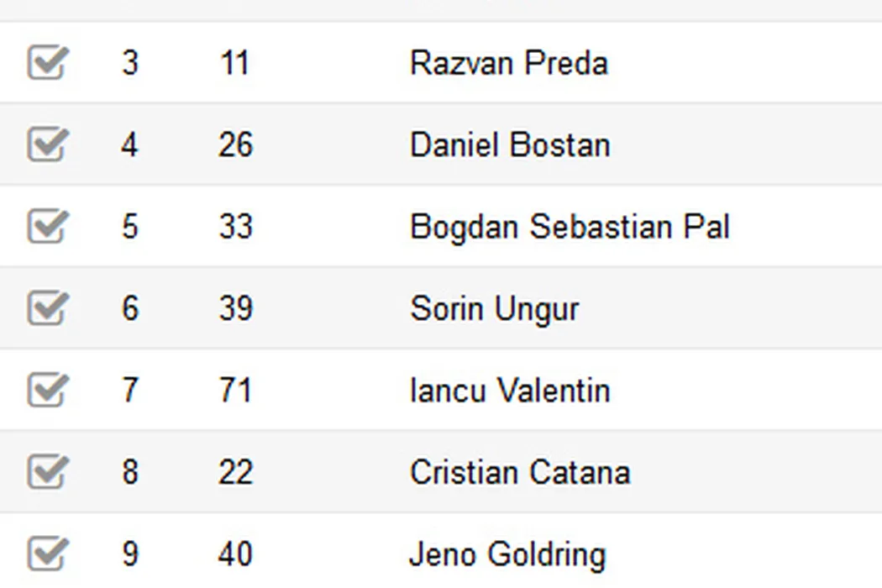The height and width of the screenshot is (588, 882).
Task: Click the name Razvan Preda
Action: point(508,64)
